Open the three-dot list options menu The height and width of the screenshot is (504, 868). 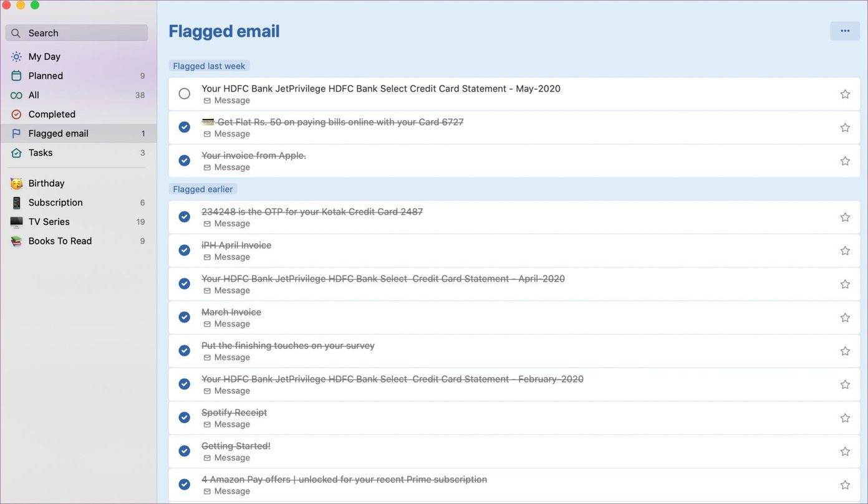(845, 31)
